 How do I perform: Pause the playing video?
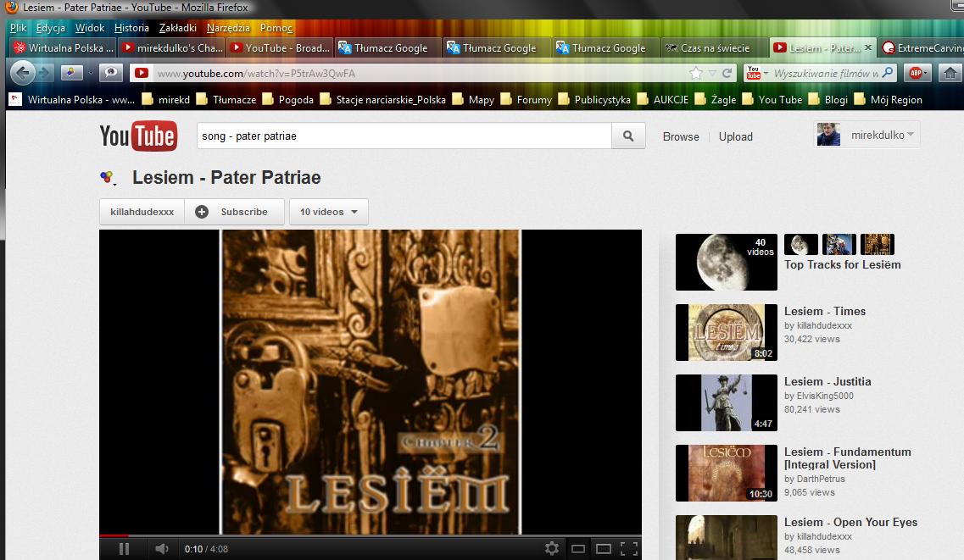click(124, 549)
